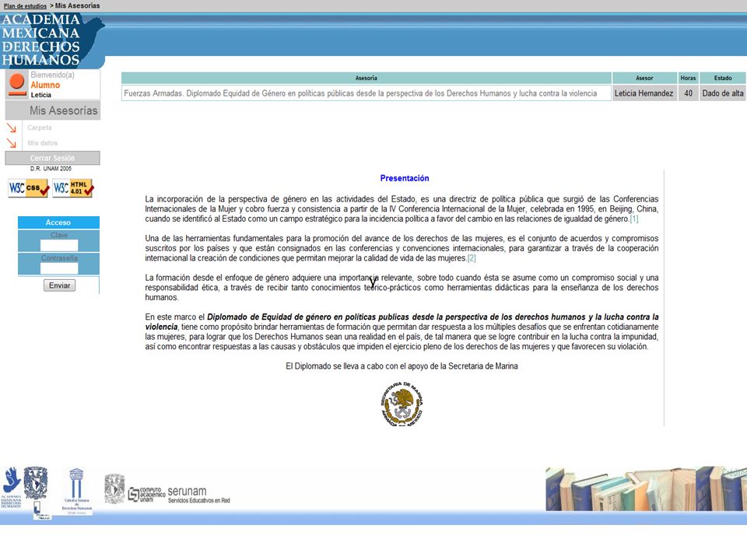This screenshot has width=747, height=560.
Task: Click the Mis Asesorías breadcrumb text
Action: (x=78, y=5)
